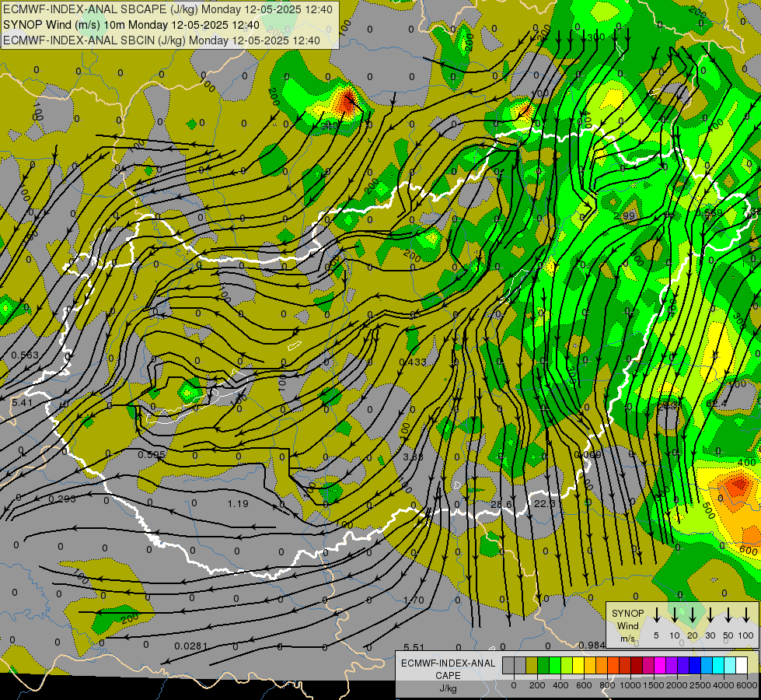This screenshot has height=700, width=761.
Task: Click the 5 m/s wind arrow in legend
Action: click(657, 615)
